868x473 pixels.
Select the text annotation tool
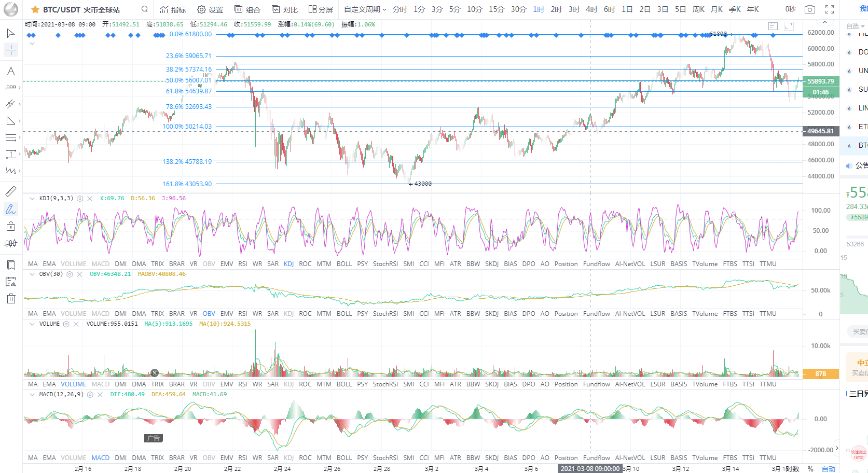pyautogui.click(x=10, y=72)
